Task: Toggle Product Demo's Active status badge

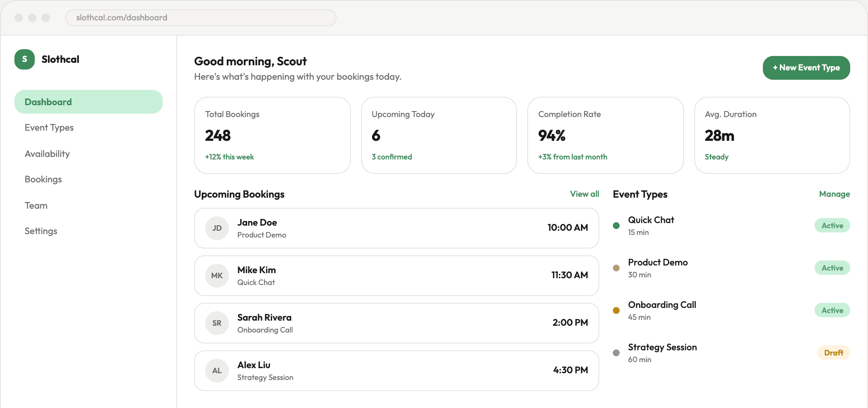Action: [x=832, y=268]
